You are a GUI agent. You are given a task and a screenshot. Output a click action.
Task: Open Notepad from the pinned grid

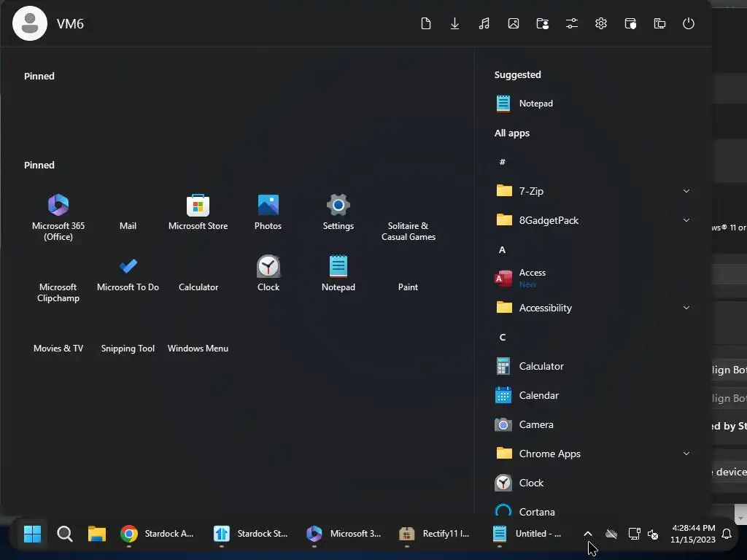click(338, 274)
